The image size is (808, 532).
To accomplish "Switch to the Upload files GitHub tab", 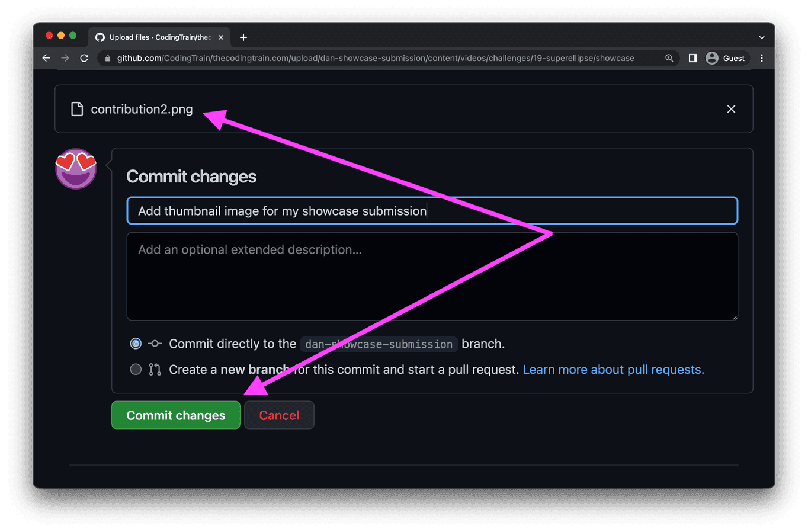I will point(155,37).
